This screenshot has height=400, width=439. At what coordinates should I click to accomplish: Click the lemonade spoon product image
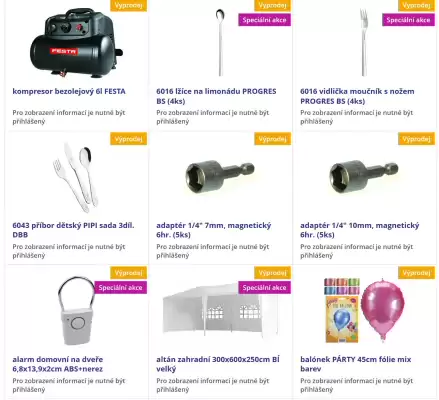coord(220,42)
